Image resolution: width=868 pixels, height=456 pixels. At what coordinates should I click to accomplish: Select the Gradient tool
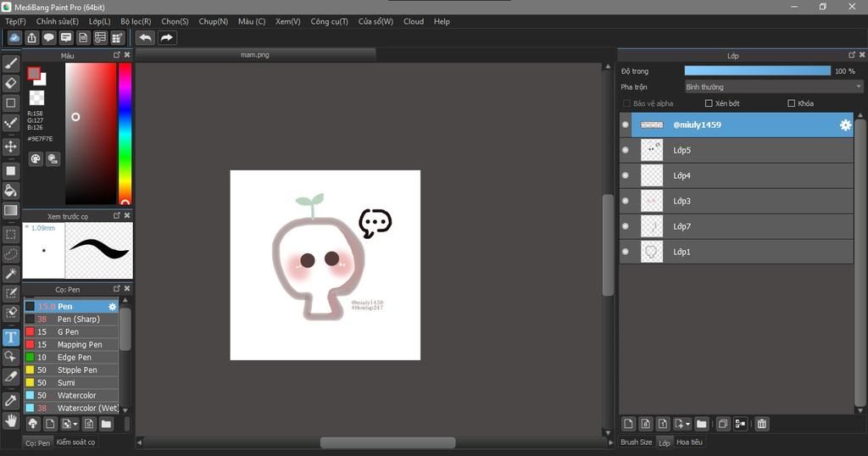tap(10, 210)
